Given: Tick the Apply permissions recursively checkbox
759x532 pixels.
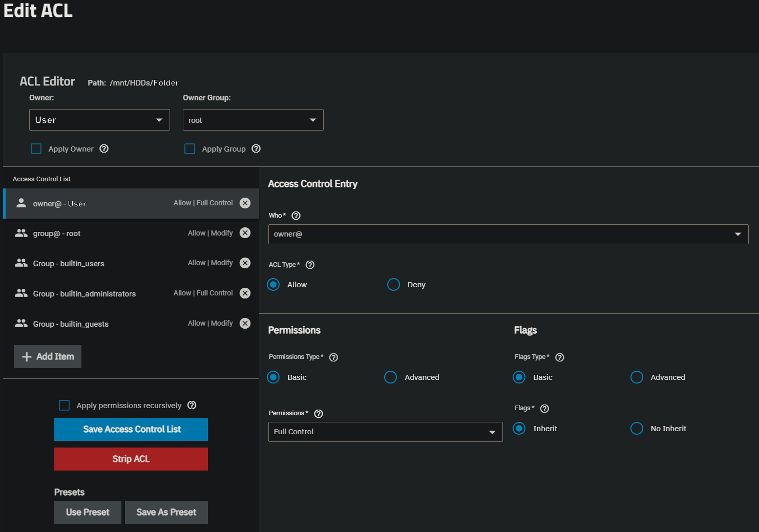Looking at the screenshot, I should 65,405.
